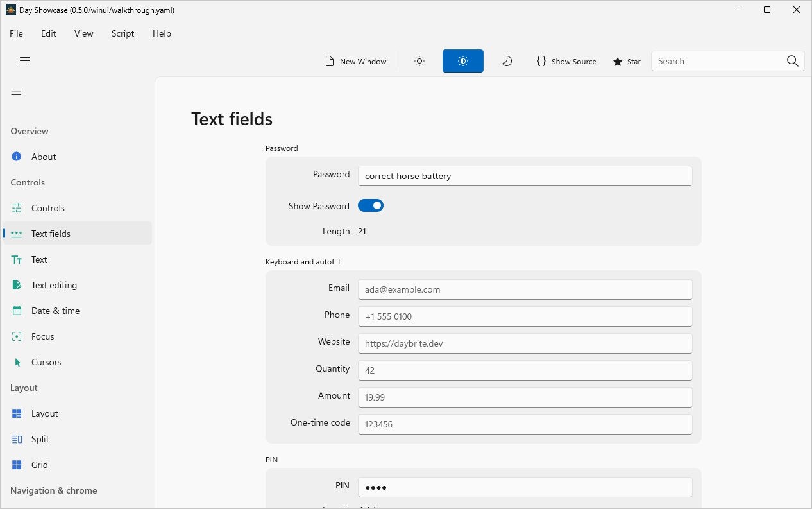Image resolution: width=812 pixels, height=509 pixels.
Task: Click the Text fields asterisks icon
Action: point(17,234)
